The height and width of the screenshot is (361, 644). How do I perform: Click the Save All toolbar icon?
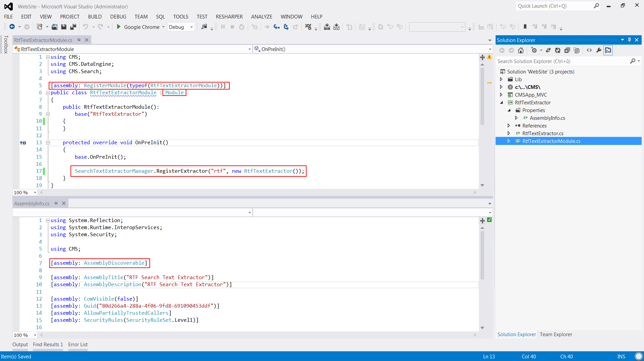pyautogui.click(x=73, y=27)
